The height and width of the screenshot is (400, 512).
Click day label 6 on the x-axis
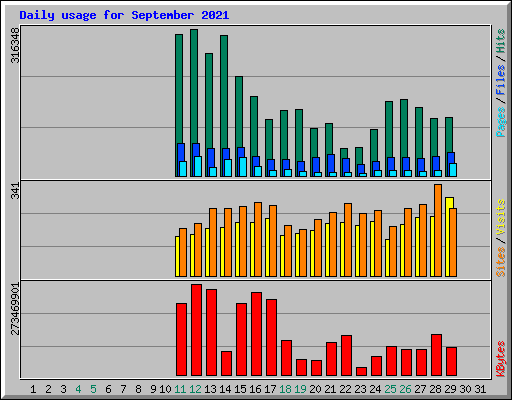(x=108, y=389)
